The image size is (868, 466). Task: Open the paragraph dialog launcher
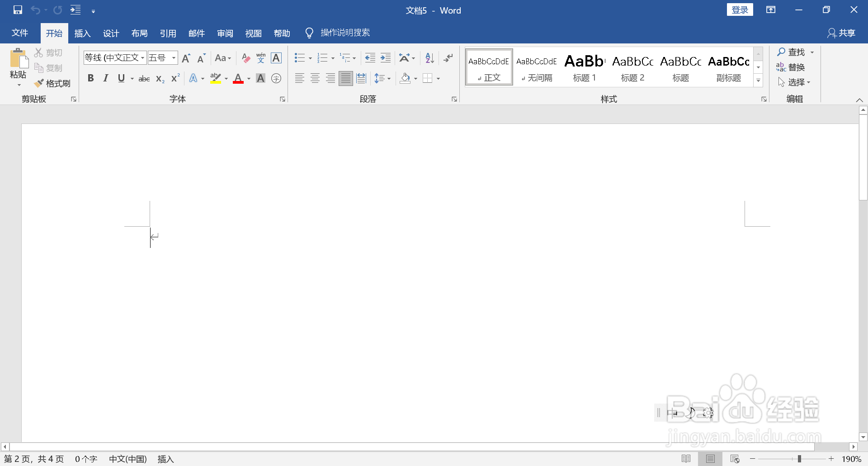pos(454,99)
